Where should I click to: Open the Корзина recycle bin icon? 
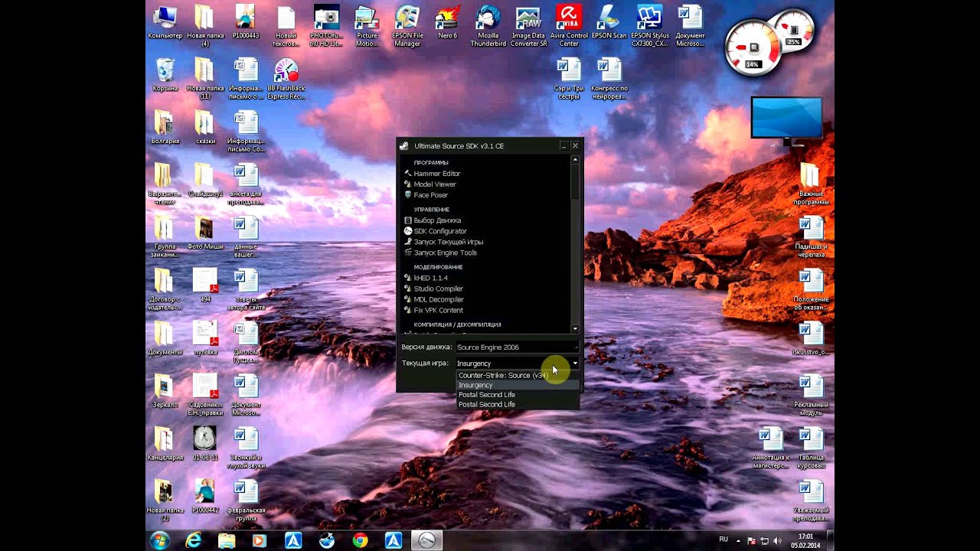click(165, 75)
